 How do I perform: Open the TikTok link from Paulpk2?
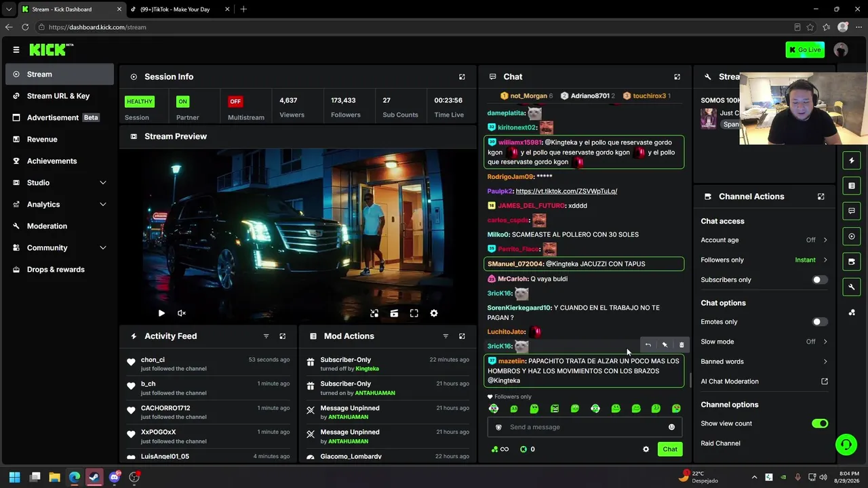click(x=566, y=191)
